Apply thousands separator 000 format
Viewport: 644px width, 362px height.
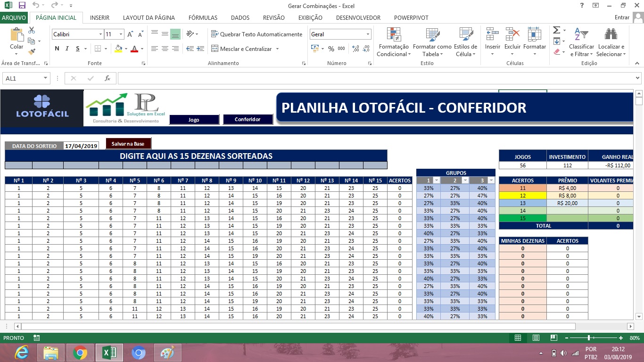point(341,49)
